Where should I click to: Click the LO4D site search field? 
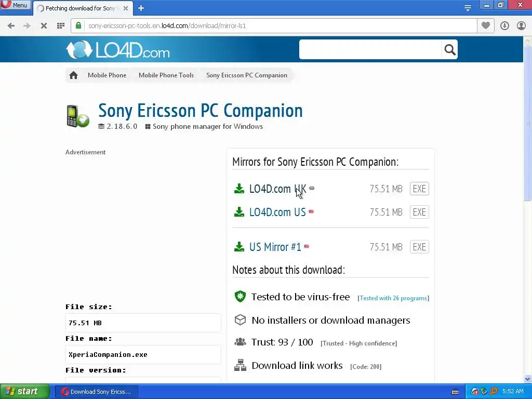370,49
